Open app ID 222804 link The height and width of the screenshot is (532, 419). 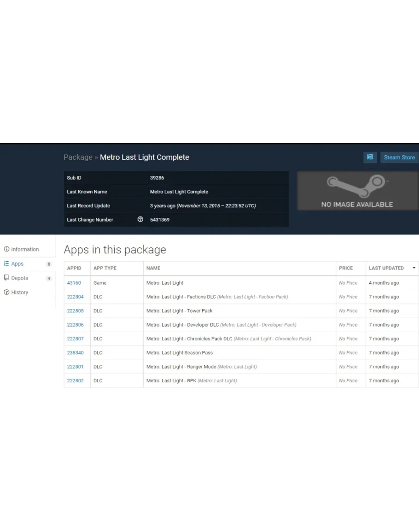click(x=75, y=297)
